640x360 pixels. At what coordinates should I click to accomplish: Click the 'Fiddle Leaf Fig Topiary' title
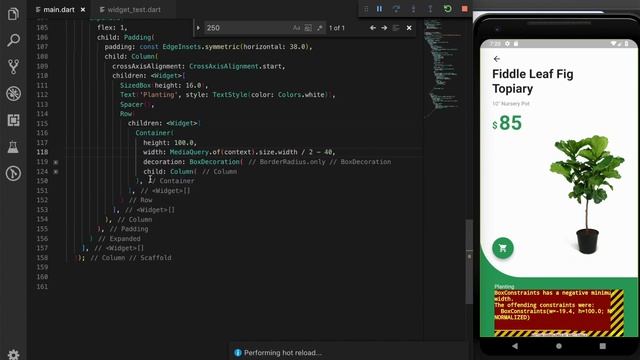533,81
